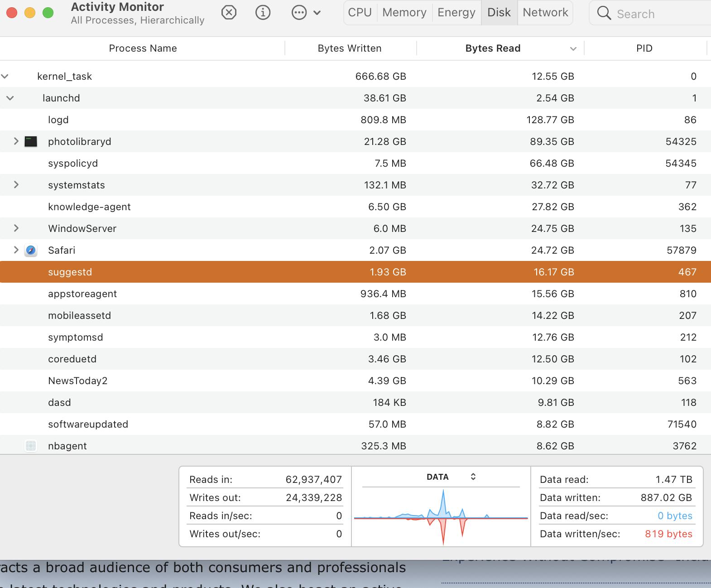Click the 0 bytes data read/sec value
The height and width of the screenshot is (588, 711).
(675, 516)
